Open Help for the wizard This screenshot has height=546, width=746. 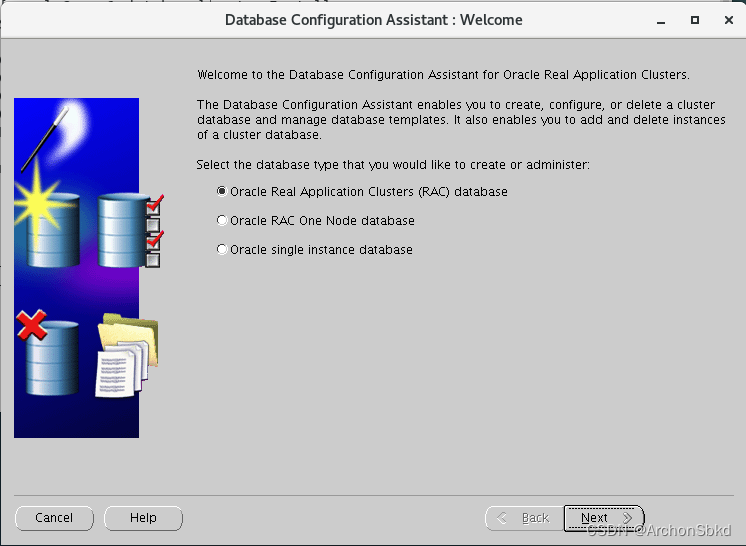pyautogui.click(x=143, y=517)
